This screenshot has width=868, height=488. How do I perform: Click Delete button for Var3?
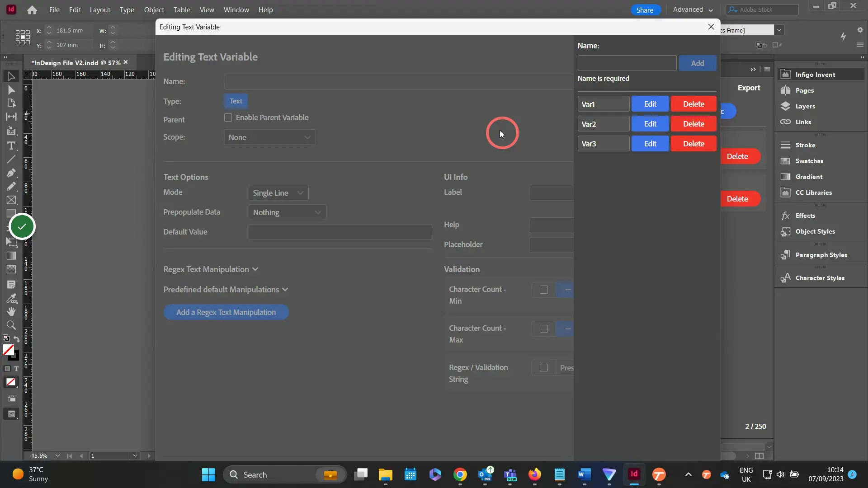693,144
